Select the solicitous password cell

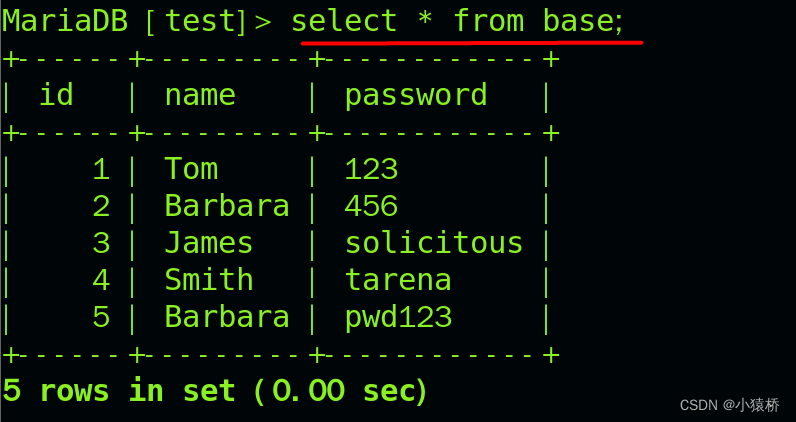(434, 243)
